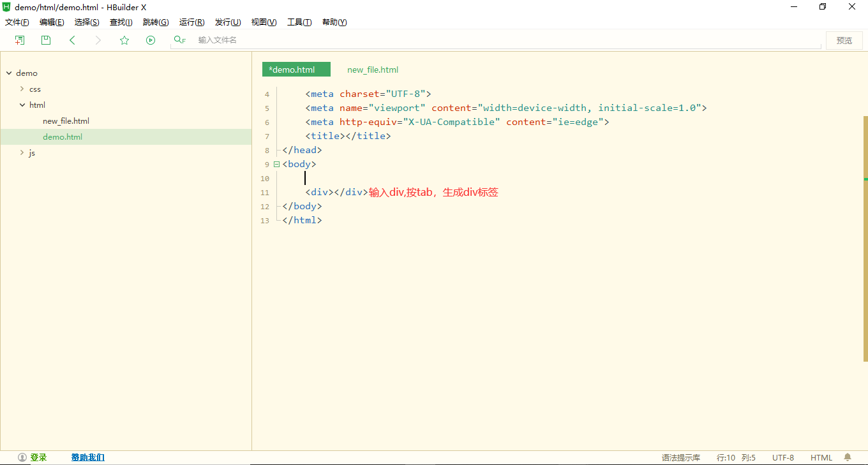The image size is (868, 465).
Task: Switch to the new_file.html editor tab
Action: [373, 70]
